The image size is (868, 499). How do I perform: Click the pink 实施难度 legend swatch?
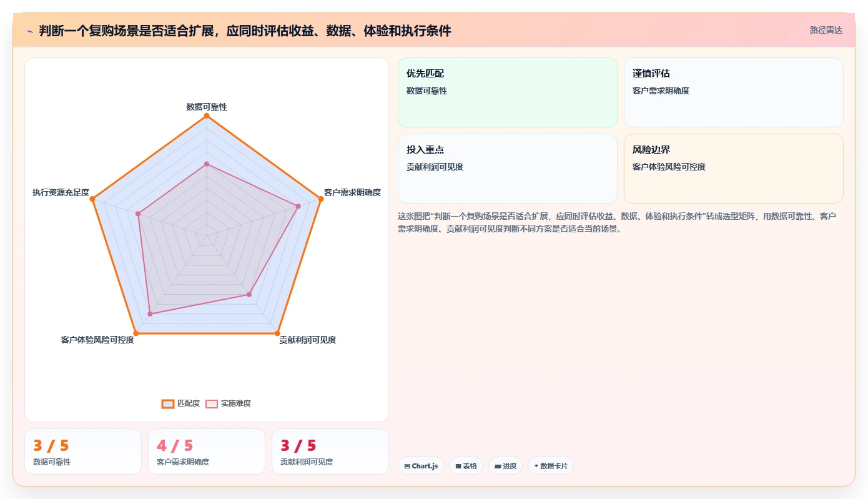click(x=212, y=404)
